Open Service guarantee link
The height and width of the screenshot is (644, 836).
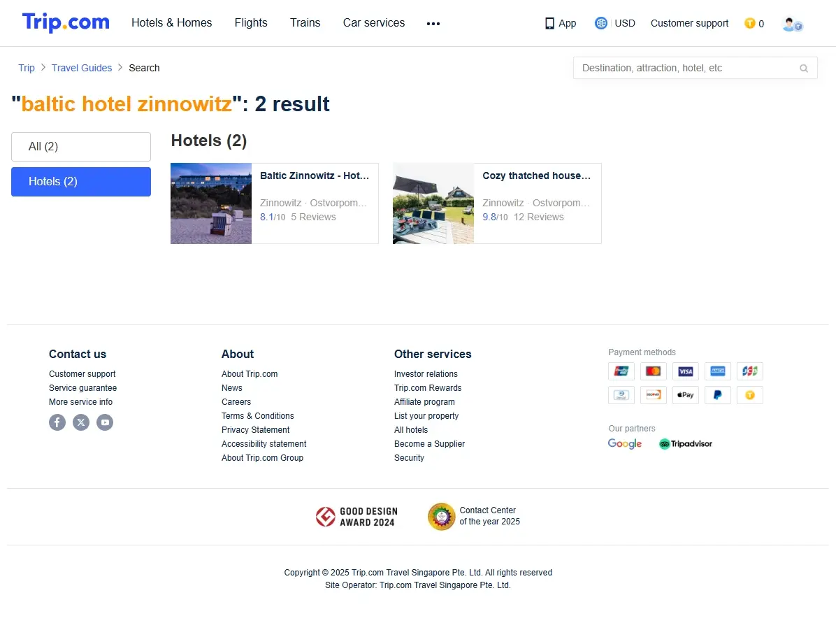(x=82, y=388)
